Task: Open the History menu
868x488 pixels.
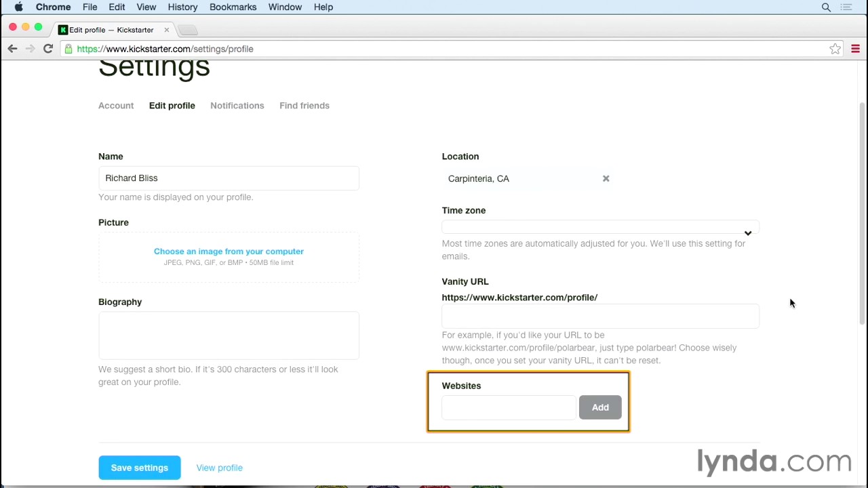Action: (182, 7)
